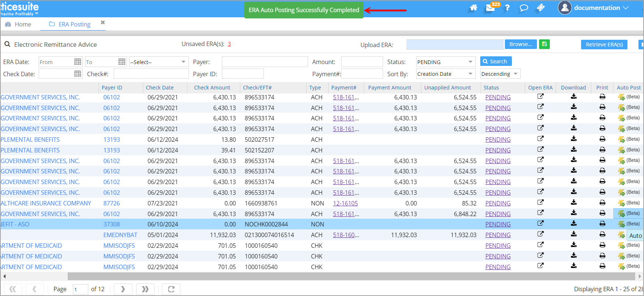Download ERA for check 1660938761

[x=573, y=202]
